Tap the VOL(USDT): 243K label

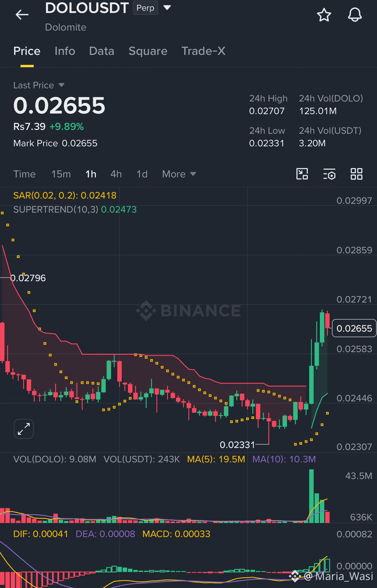click(142, 459)
